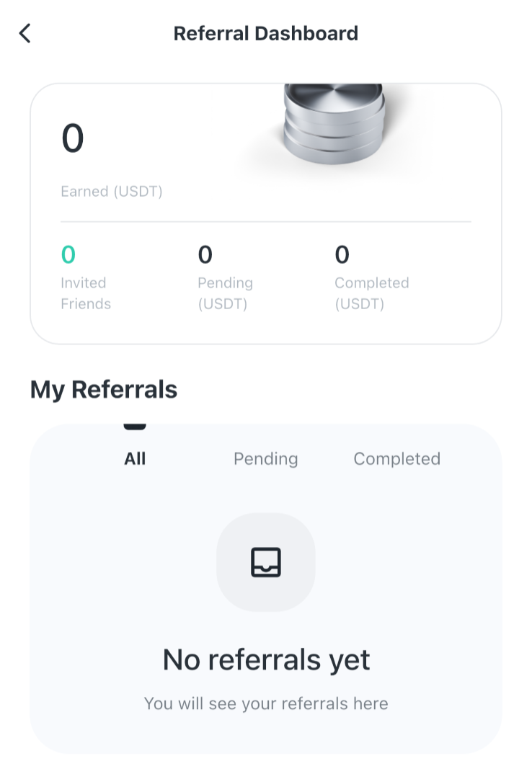Screen dimensions: 532x761
Task: Open the Completed referrals tab
Action: pyautogui.click(x=397, y=459)
